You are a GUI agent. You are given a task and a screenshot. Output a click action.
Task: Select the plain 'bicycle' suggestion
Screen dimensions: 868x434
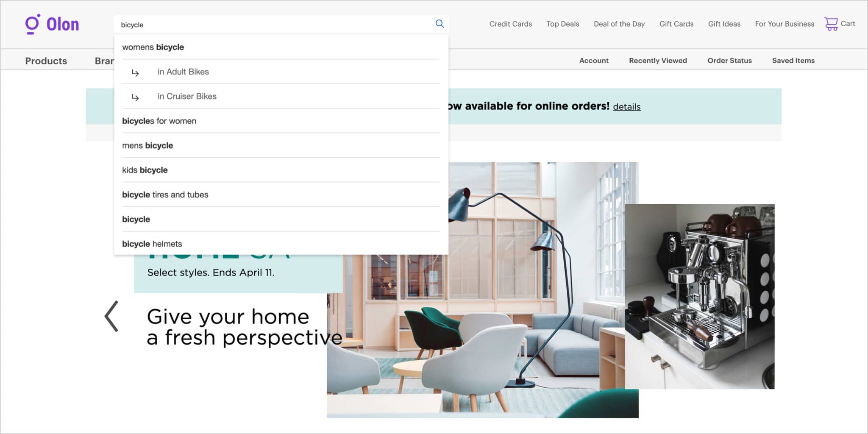click(x=281, y=219)
